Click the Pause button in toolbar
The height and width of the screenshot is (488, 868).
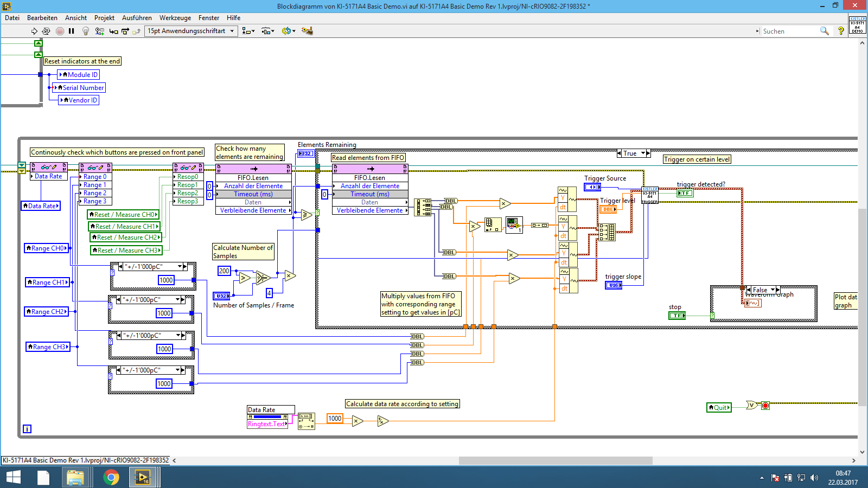pos(72,31)
